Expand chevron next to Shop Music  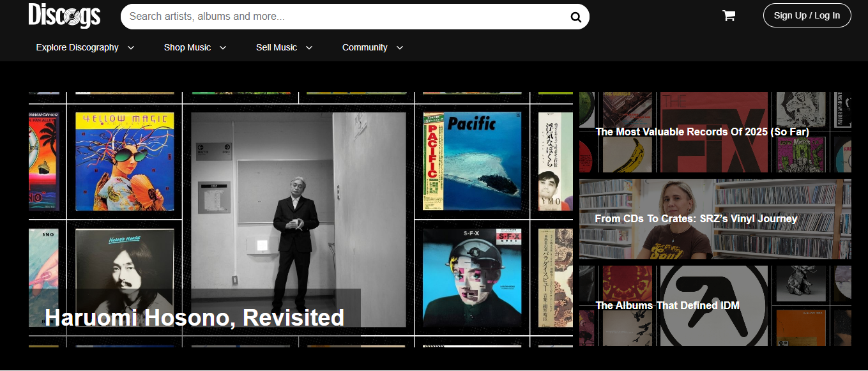(223, 48)
